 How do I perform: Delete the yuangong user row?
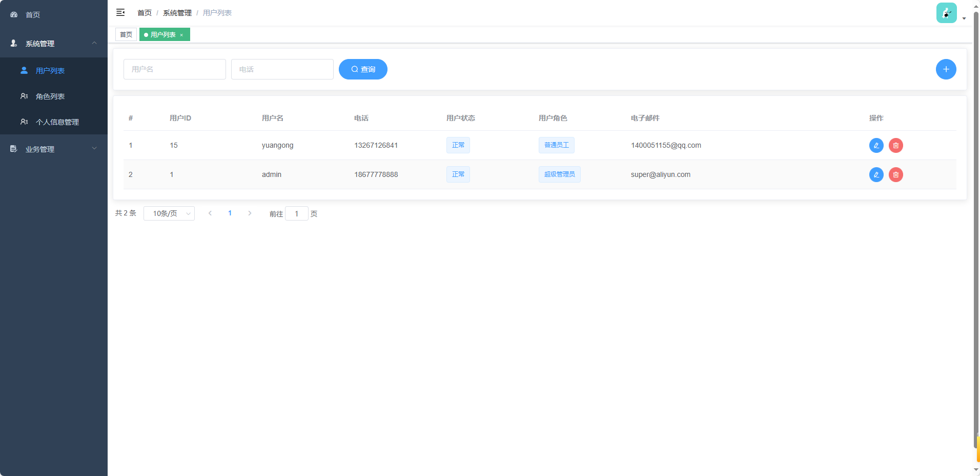click(x=895, y=146)
